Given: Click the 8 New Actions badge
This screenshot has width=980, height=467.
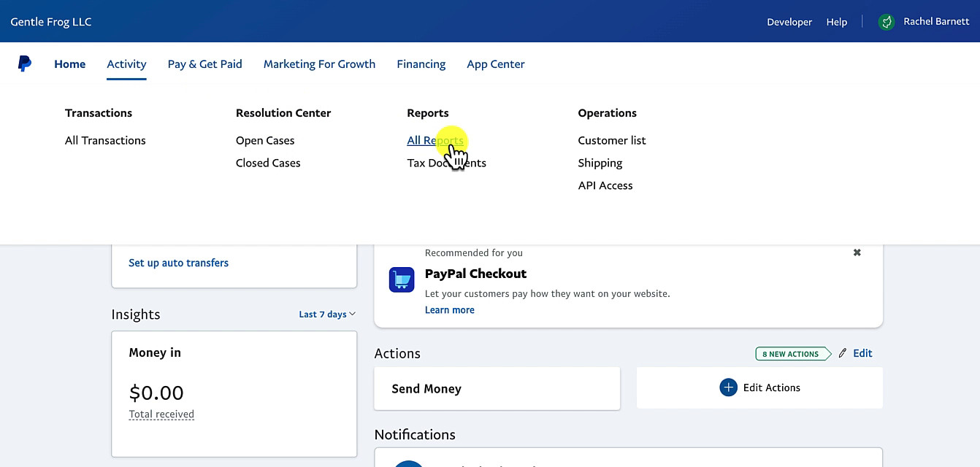Looking at the screenshot, I should click(x=793, y=354).
